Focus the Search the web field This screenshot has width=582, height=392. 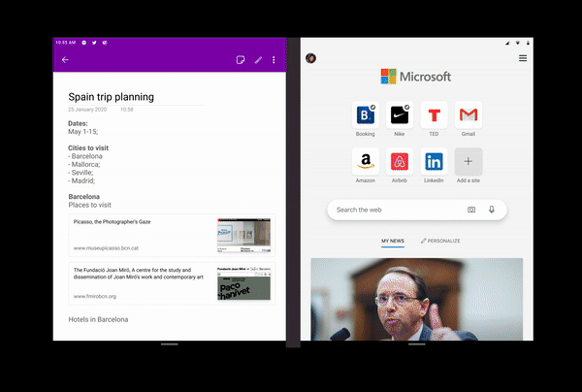click(x=417, y=210)
